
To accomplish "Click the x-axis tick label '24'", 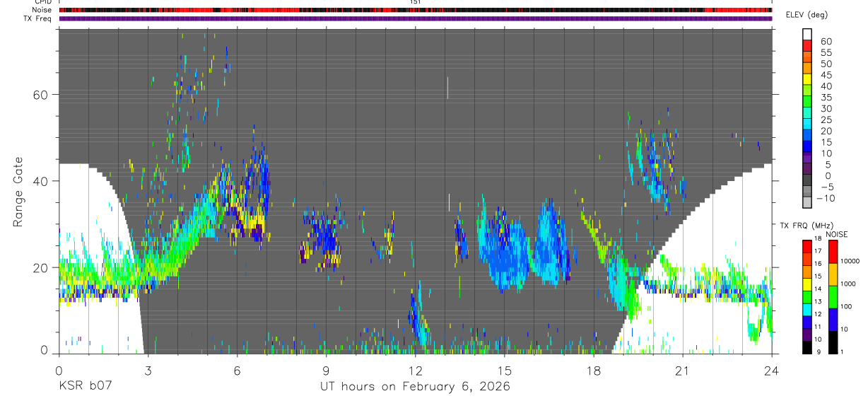I will pos(771,371).
